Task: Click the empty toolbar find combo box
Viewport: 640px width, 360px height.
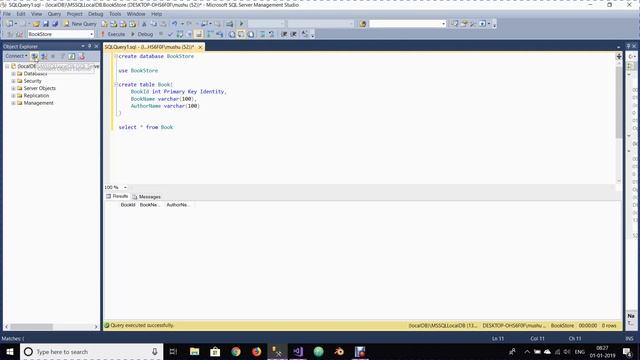Action: point(407,24)
